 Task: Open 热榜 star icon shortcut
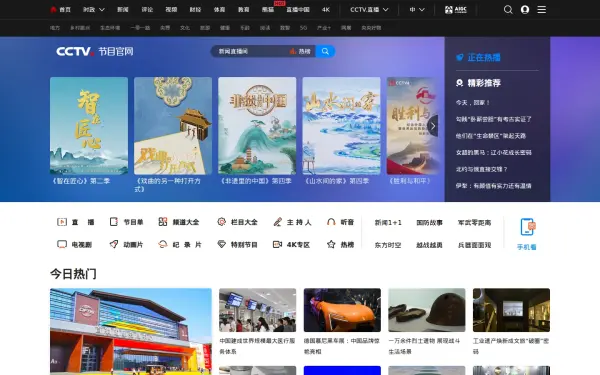pyautogui.click(x=331, y=244)
